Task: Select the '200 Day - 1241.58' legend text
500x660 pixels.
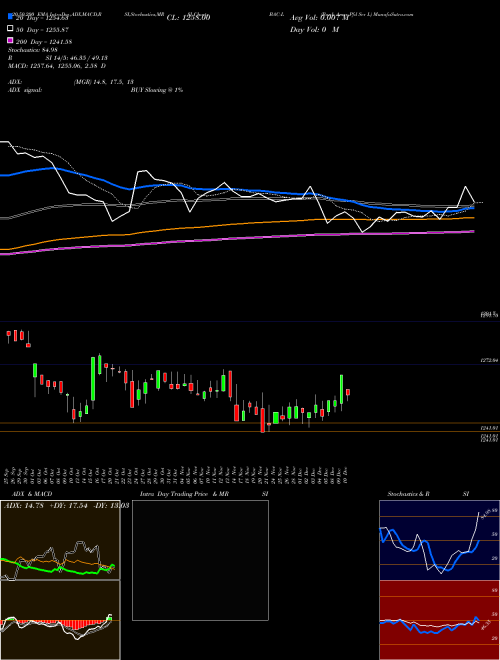Action: 44,42
